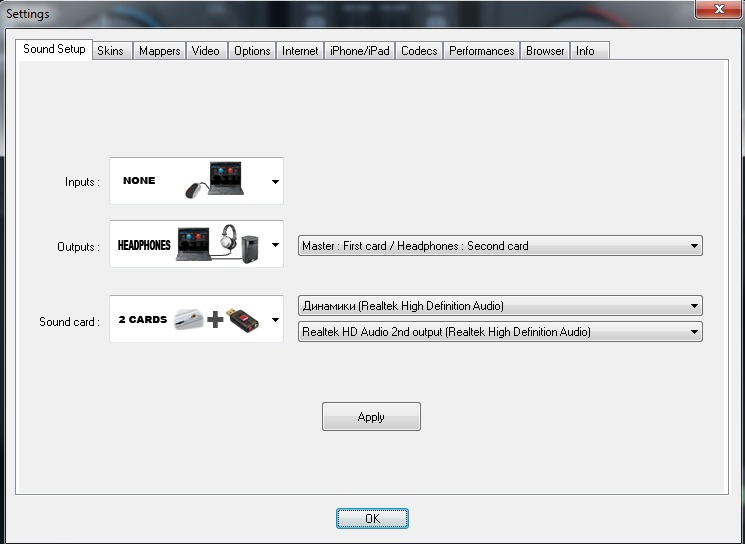The image size is (745, 544).
Task: Select the Internet tab
Action: (300, 51)
